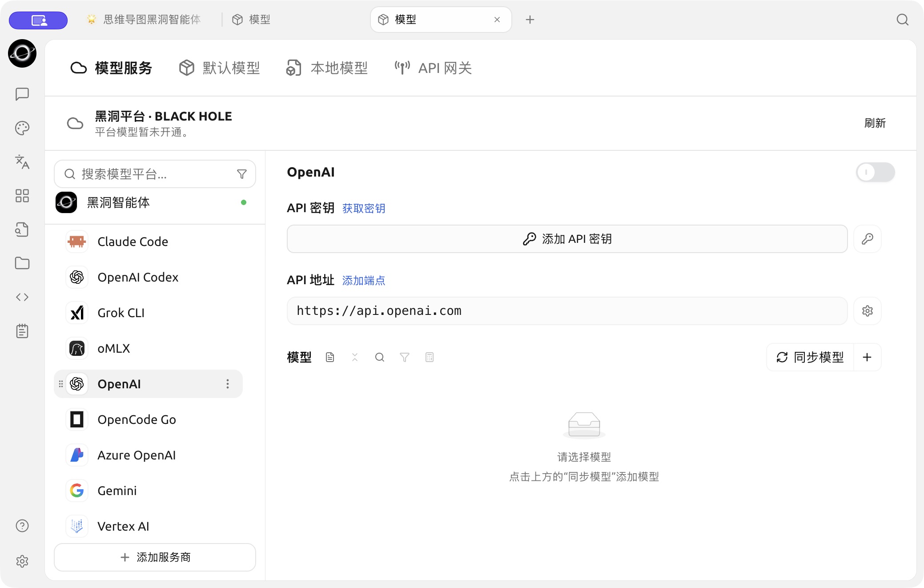Image resolution: width=924 pixels, height=588 pixels.
Task: Switch to the 默认模型 tab
Action: [x=219, y=68]
